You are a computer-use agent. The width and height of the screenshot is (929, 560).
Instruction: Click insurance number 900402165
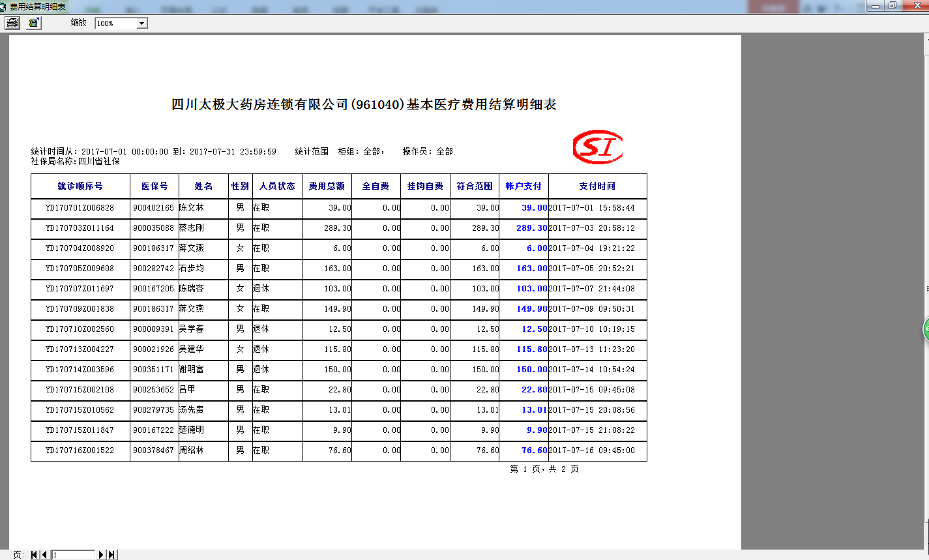point(153,208)
